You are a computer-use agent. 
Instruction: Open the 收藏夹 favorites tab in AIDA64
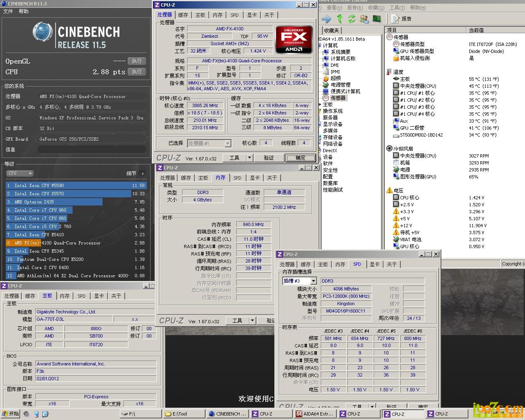coord(331,30)
